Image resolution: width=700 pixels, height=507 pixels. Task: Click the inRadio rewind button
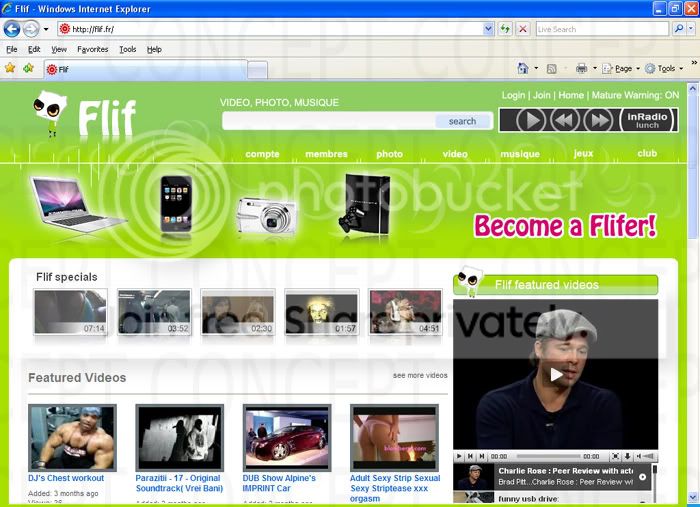point(565,120)
